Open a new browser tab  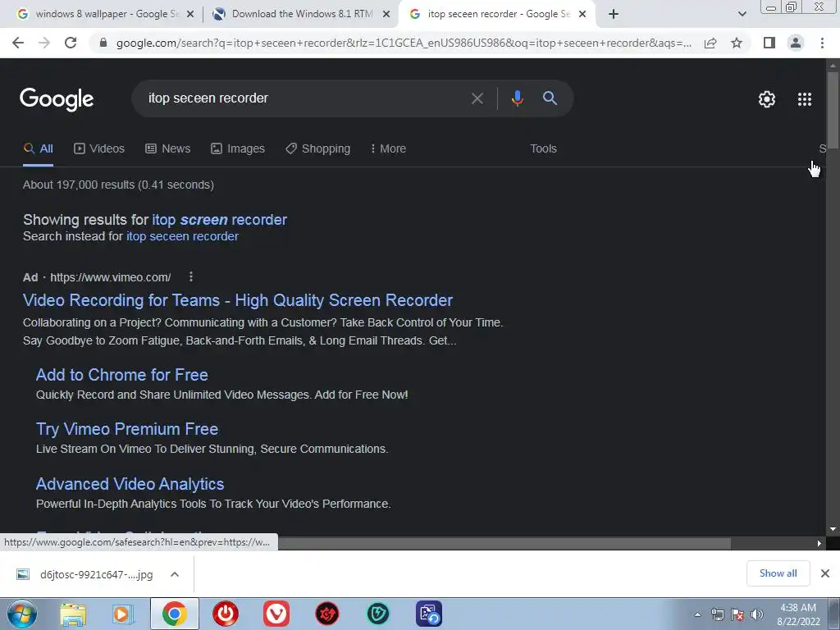pyautogui.click(x=614, y=14)
